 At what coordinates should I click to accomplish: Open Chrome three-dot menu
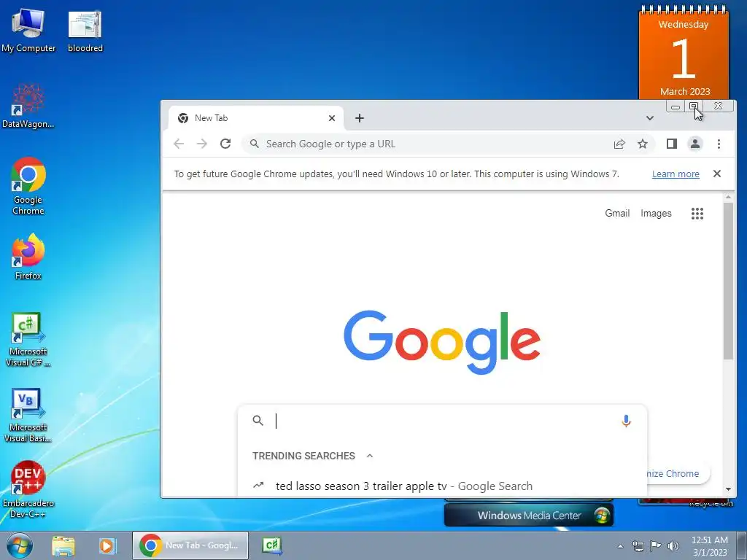coord(719,144)
